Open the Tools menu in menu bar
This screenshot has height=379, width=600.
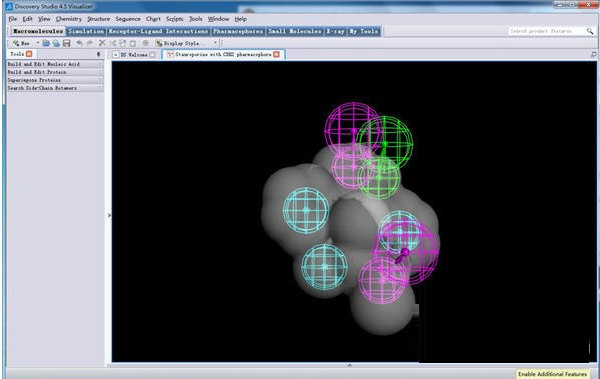(196, 19)
